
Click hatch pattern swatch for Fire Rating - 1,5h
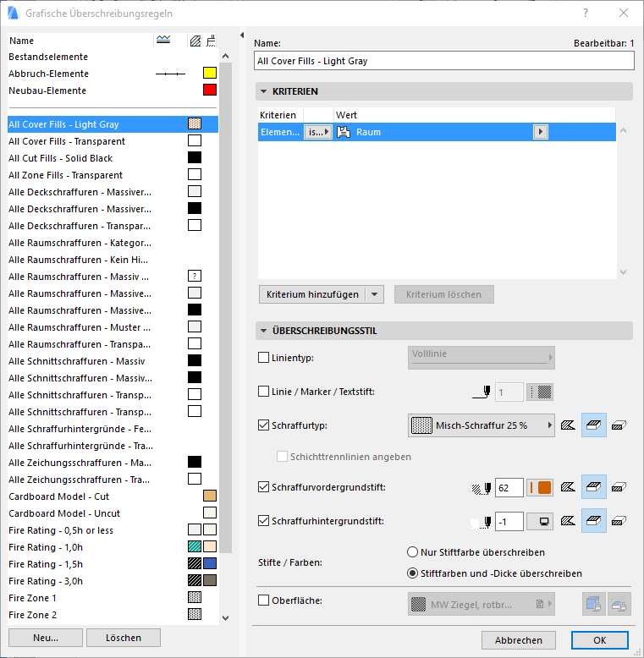195,563
